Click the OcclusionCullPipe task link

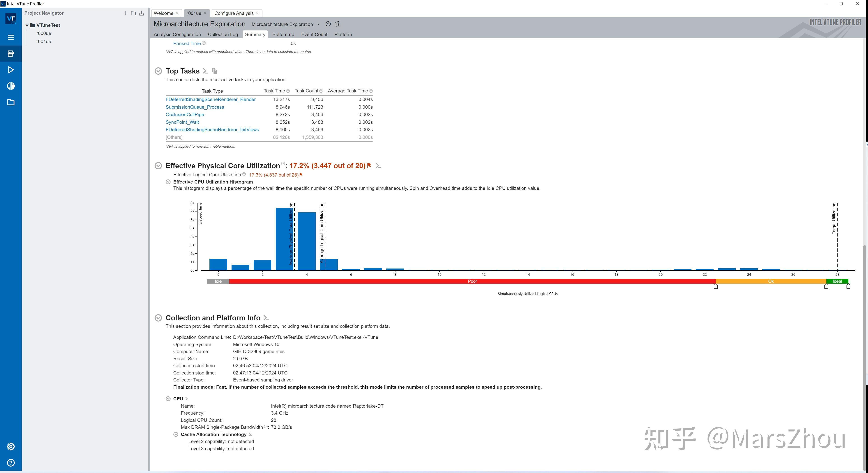[x=185, y=115]
